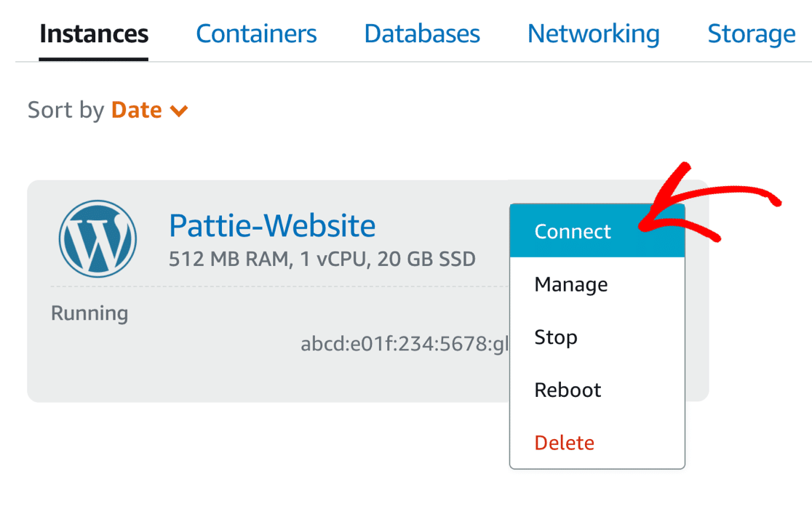812x506 pixels.
Task: Click the Sort by label
Action: [x=65, y=111]
